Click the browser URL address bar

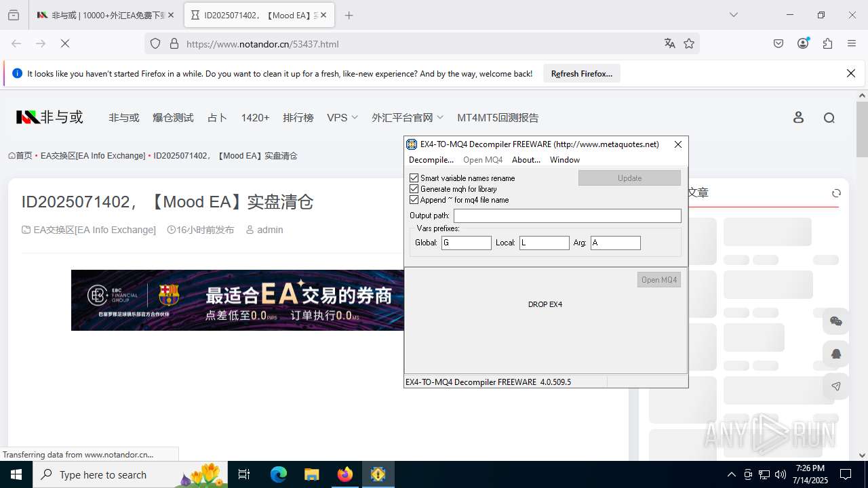pyautogui.click(x=420, y=43)
